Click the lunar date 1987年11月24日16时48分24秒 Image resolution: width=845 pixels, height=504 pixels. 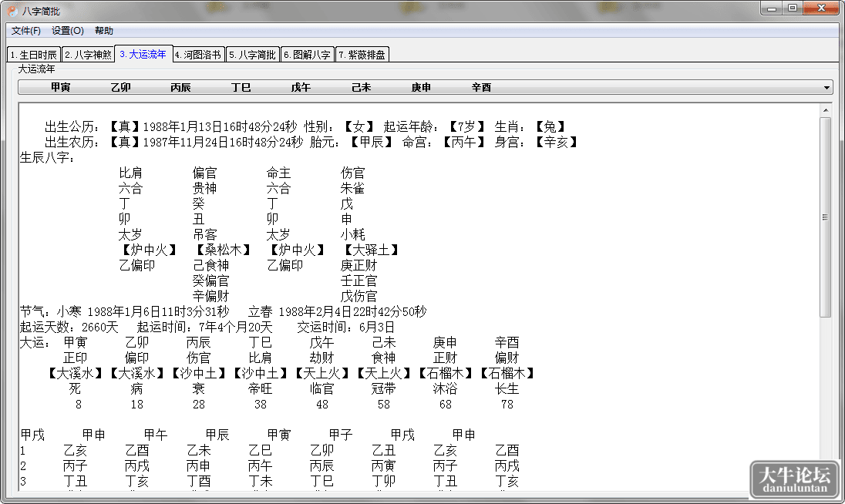pos(223,142)
